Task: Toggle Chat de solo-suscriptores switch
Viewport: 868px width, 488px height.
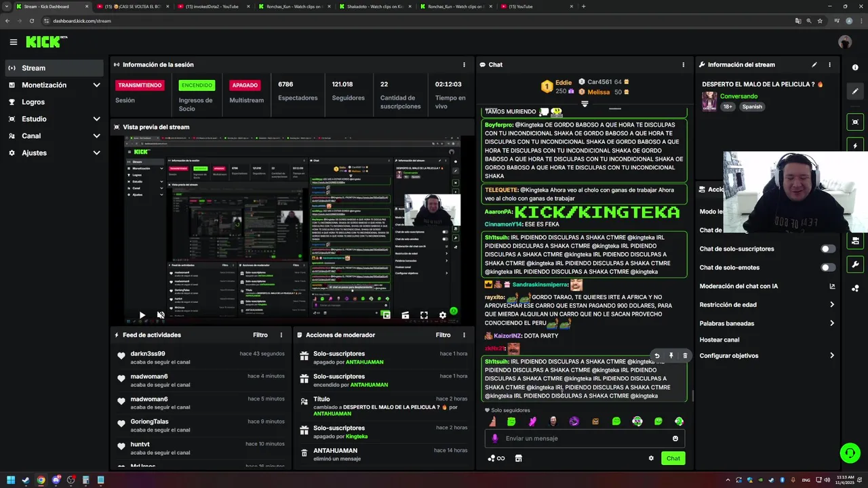Action: [x=828, y=249]
